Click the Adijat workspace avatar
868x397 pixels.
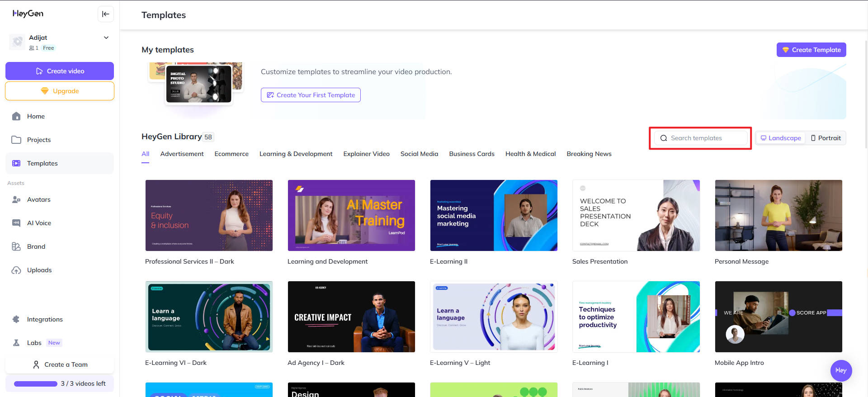(18, 42)
